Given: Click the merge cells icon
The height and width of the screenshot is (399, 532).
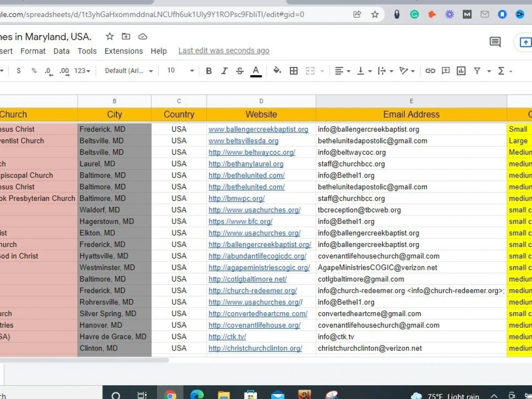Looking at the screenshot, I should [310, 71].
